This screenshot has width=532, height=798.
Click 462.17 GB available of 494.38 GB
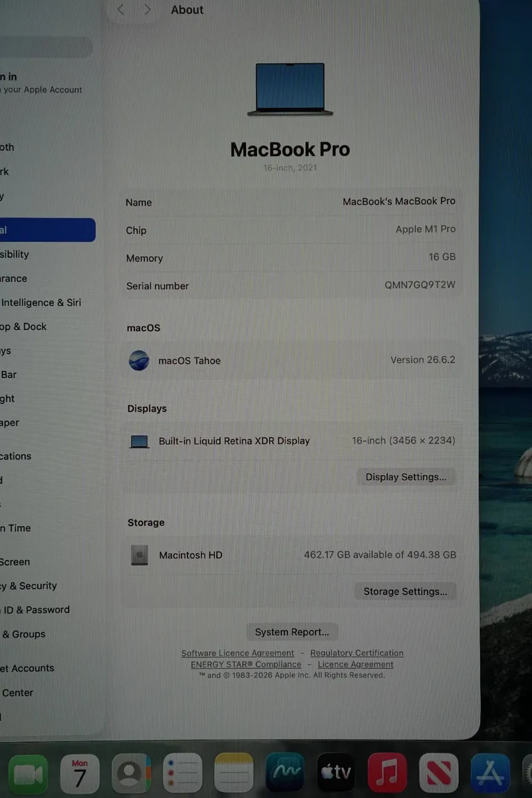(x=380, y=555)
